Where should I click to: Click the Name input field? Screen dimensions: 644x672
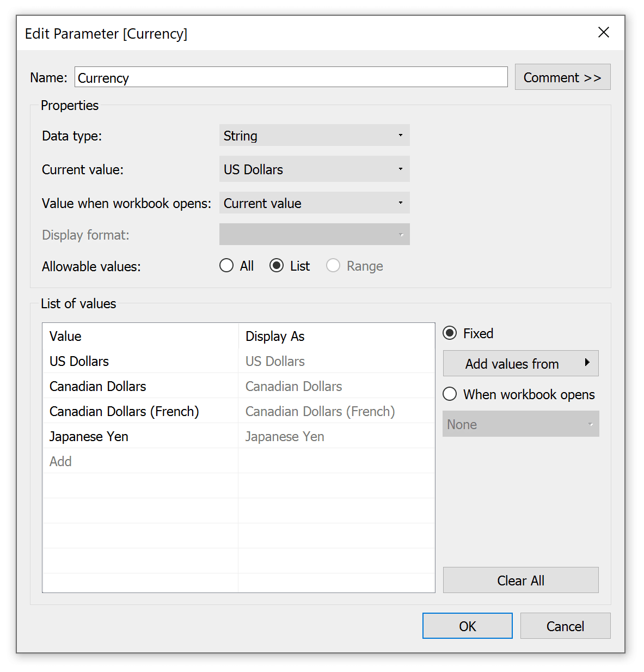tap(291, 77)
